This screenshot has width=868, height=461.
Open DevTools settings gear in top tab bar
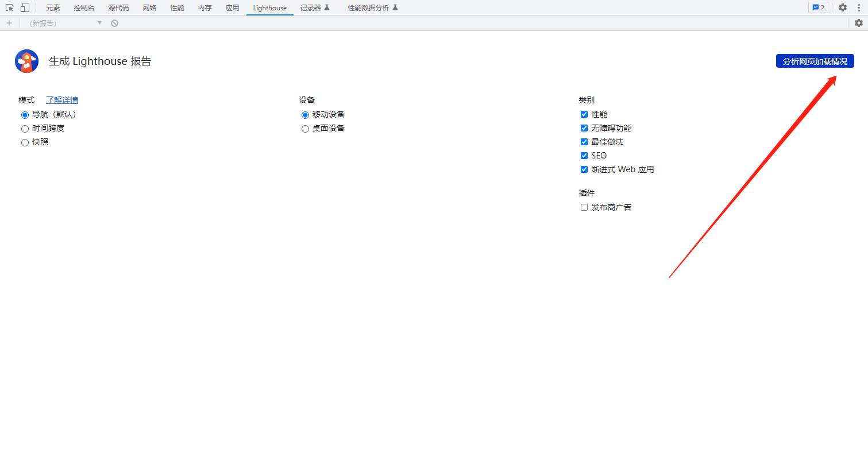842,7
